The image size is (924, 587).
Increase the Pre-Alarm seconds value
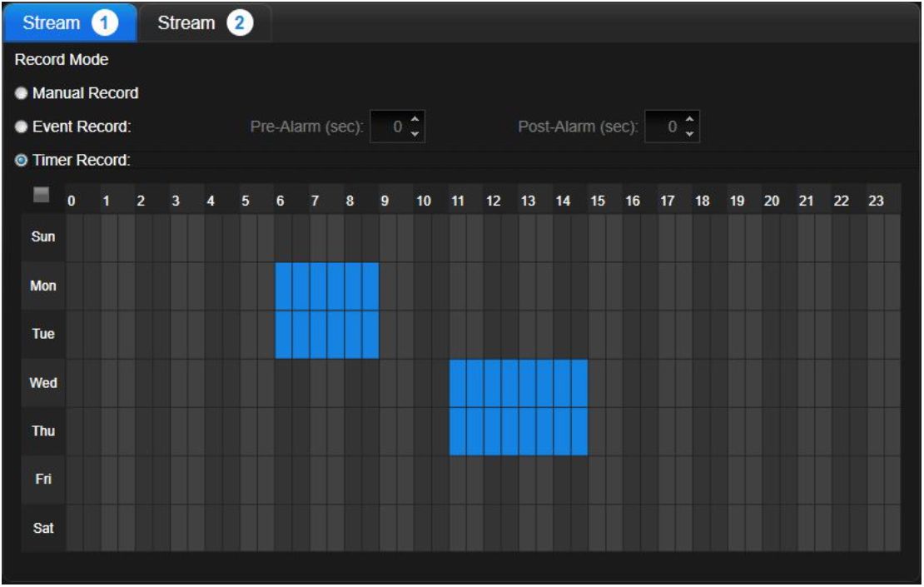[x=416, y=122]
